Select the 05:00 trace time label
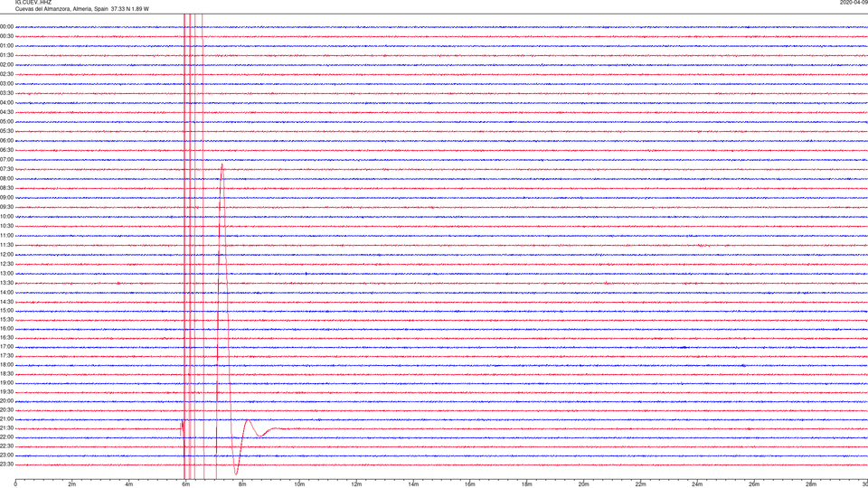Image resolution: width=868 pixels, height=488 pixels. (6, 122)
